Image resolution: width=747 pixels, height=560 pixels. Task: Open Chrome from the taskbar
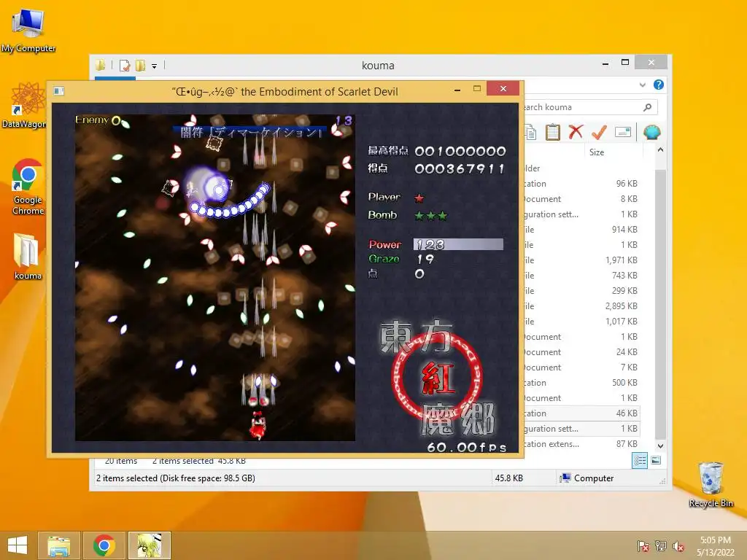point(104,545)
